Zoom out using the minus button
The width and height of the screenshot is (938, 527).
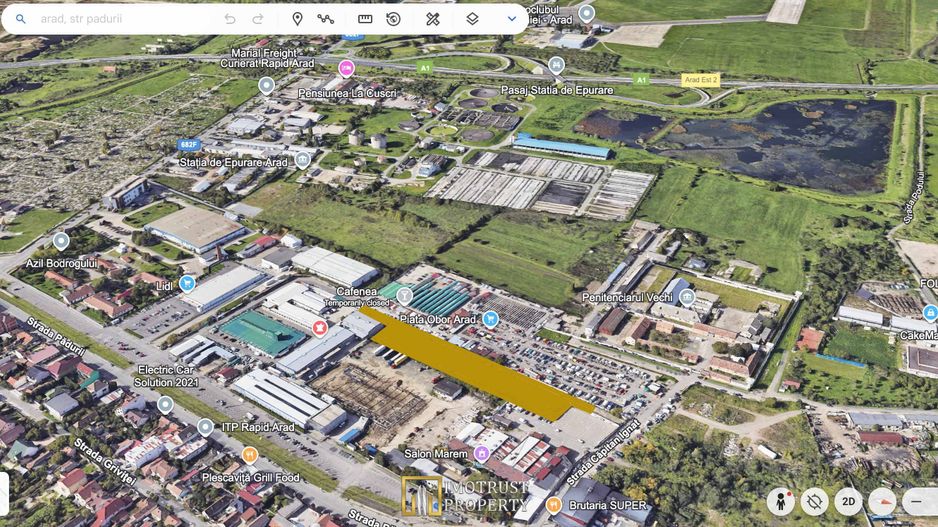coord(918,501)
